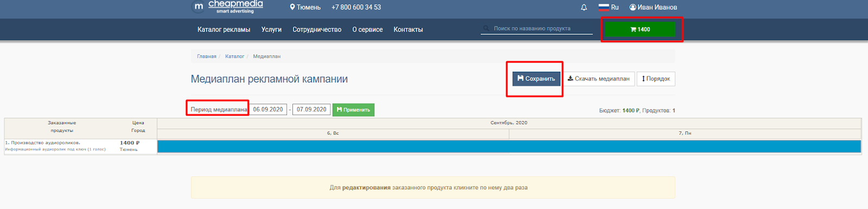The height and width of the screenshot is (209, 868).
Task: Open Сотрудничество menu item
Action: [x=317, y=30]
